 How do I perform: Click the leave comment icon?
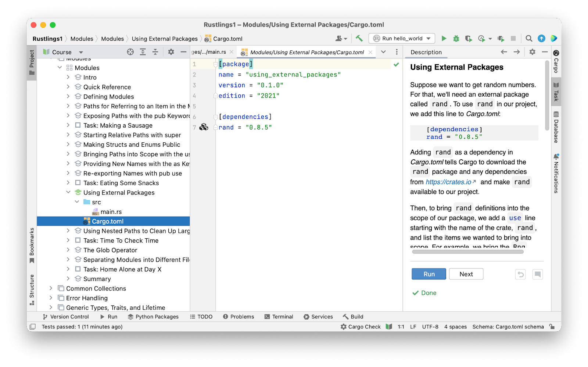point(537,274)
